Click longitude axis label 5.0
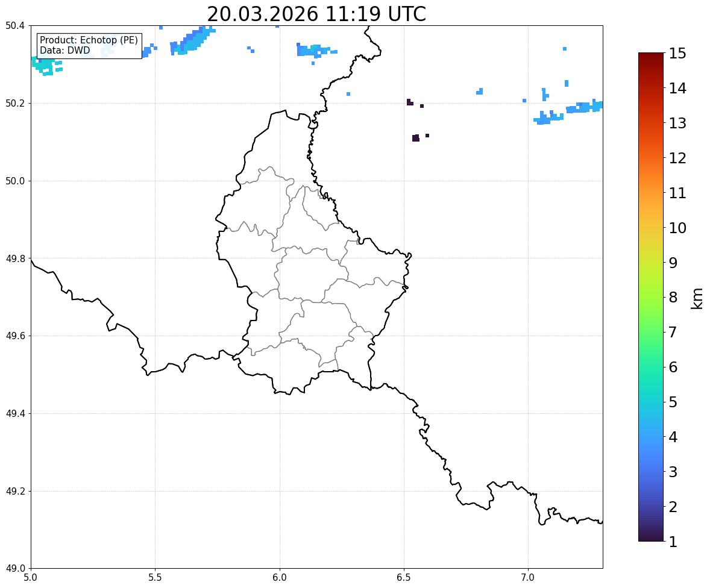The height and width of the screenshot is (588, 710). pyautogui.click(x=31, y=578)
